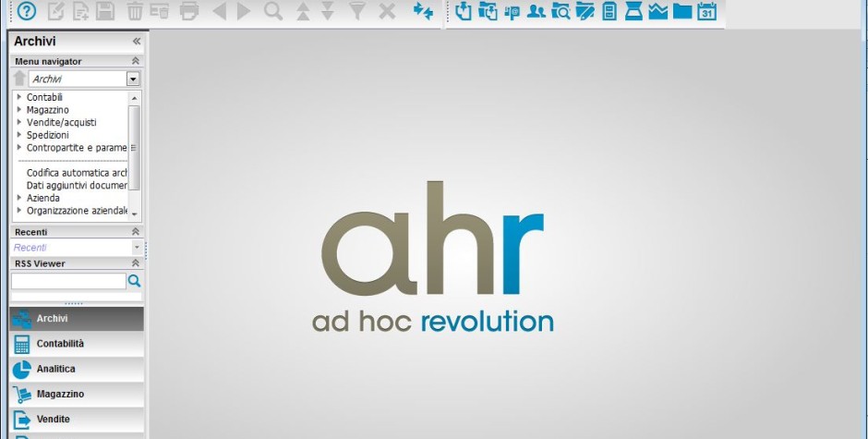Open the help question-mark icon
Image resolution: width=868 pixels, height=439 pixels.
(27, 11)
